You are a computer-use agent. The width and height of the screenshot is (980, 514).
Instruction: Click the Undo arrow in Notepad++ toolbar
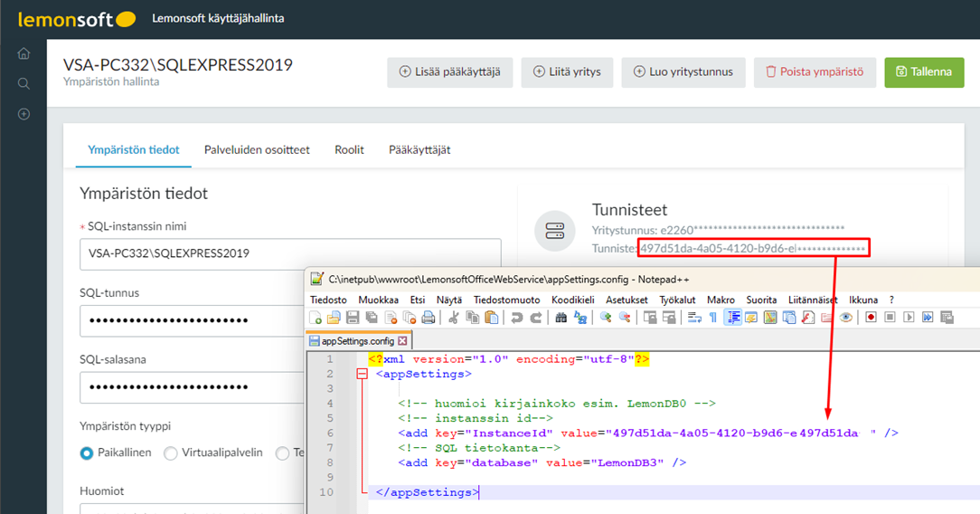pos(517,318)
